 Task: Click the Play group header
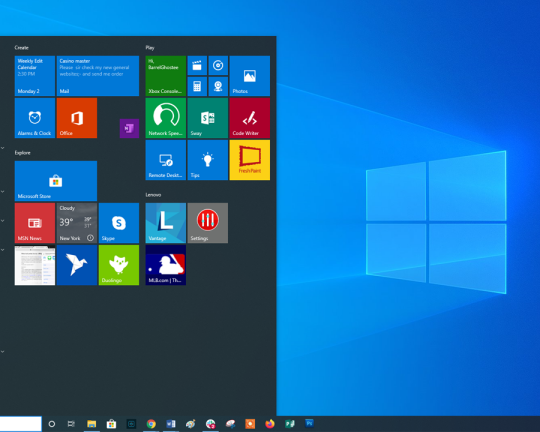[150, 48]
